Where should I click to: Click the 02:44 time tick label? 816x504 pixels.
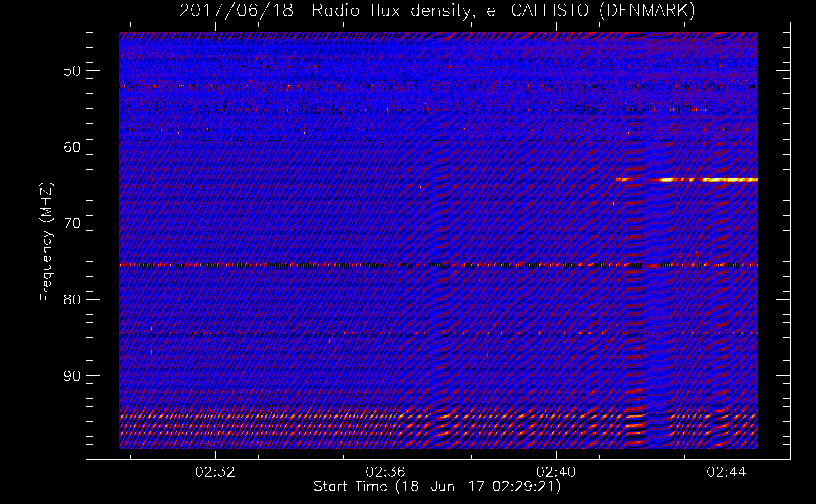727,472
